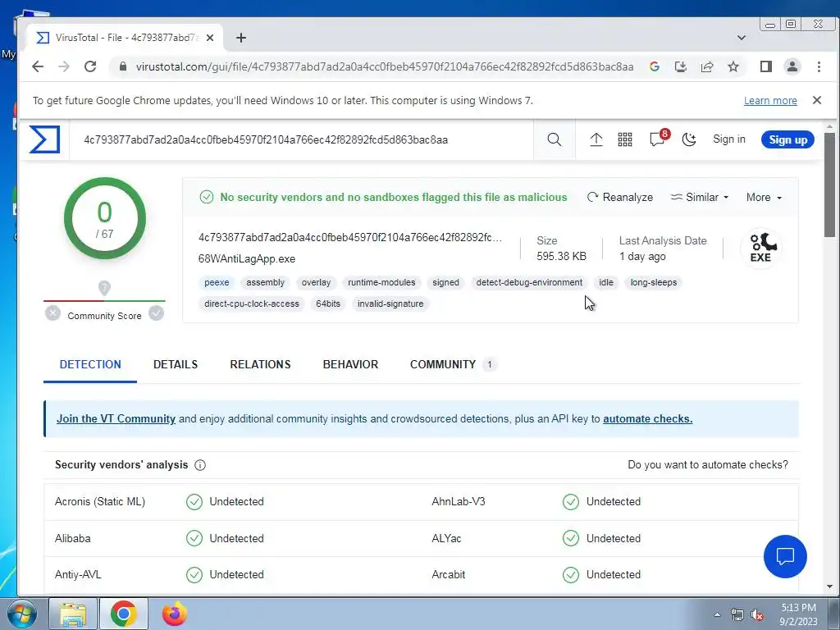
Task: Click the upload file icon
Action: 596,139
